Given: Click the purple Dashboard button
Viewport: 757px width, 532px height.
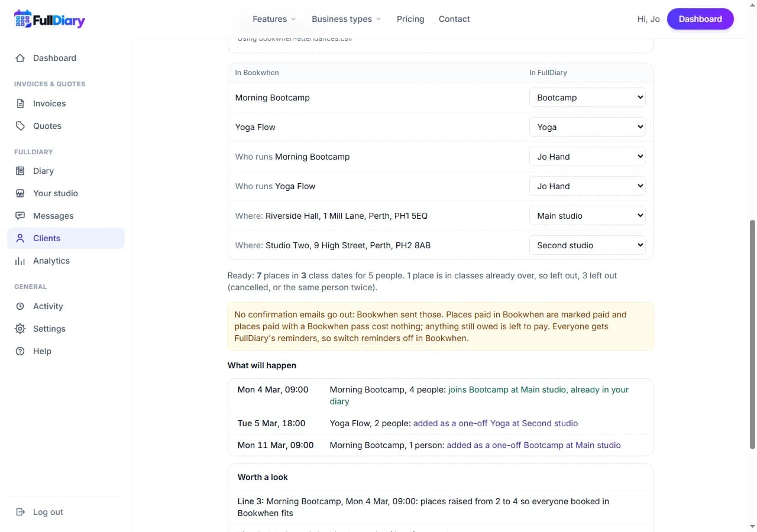Looking at the screenshot, I should [700, 19].
